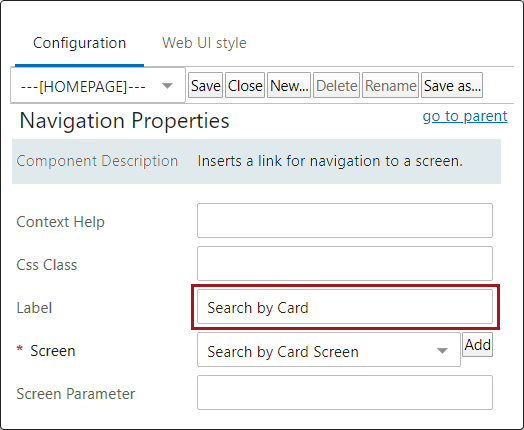524x430 pixels.
Task: Focus the Screen Parameter text field
Action: 345,393
